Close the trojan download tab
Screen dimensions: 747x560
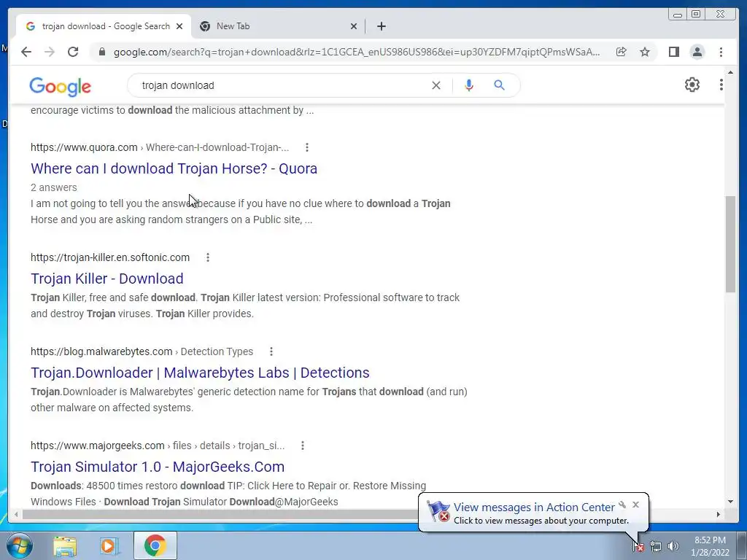[x=179, y=26]
